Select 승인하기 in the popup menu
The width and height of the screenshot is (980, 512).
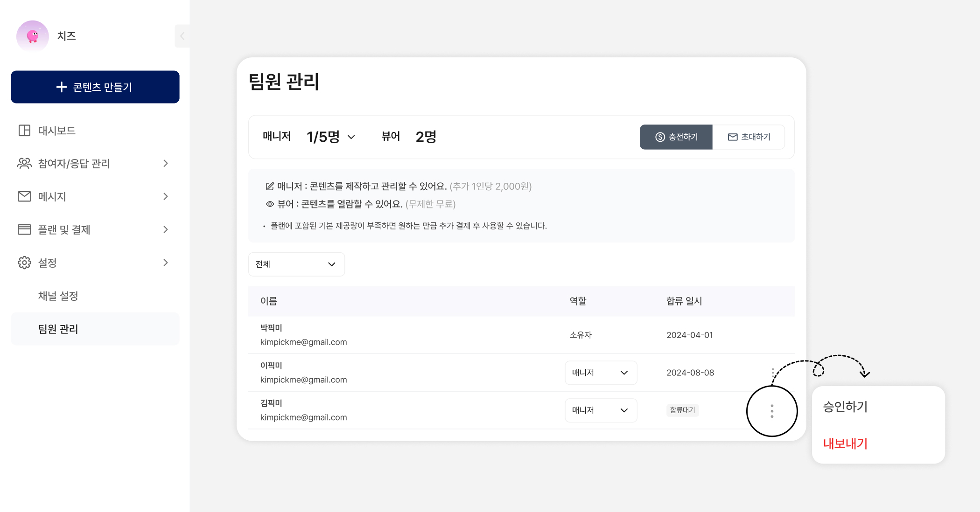tap(845, 407)
